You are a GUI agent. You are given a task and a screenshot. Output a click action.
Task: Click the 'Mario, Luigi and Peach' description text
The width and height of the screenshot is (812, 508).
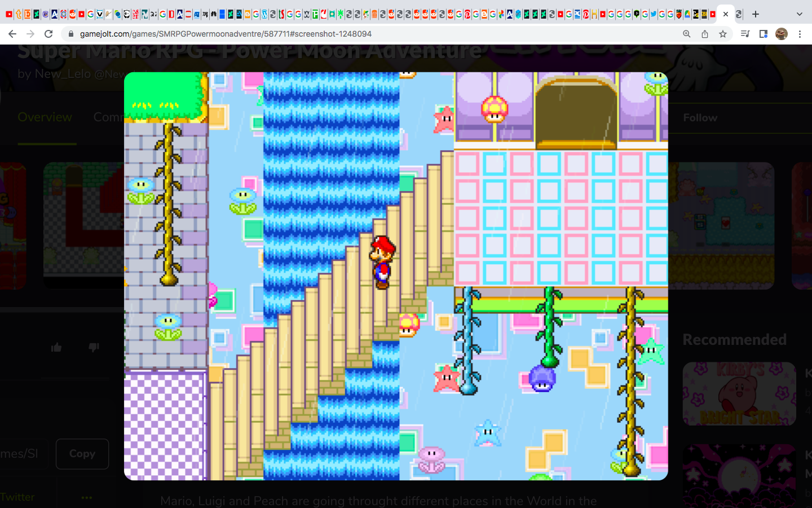tap(378, 501)
